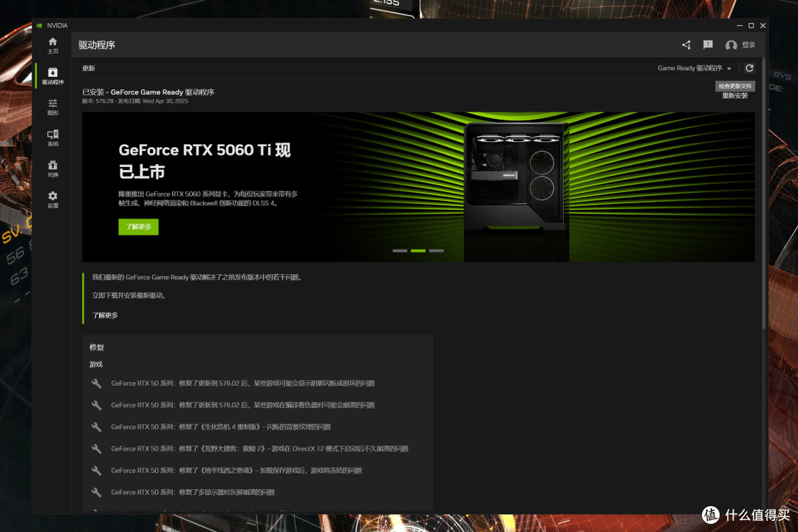Click the 驱动程序 page title

coord(97,45)
